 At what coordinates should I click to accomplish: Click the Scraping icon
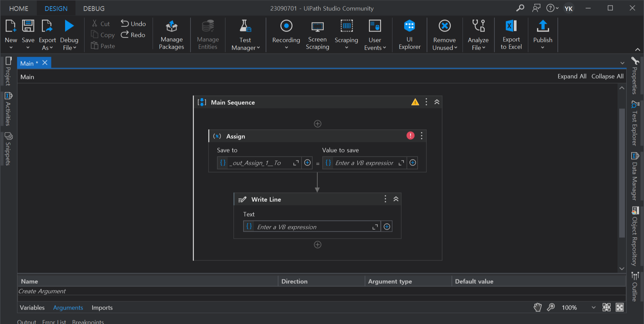click(x=346, y=26)
